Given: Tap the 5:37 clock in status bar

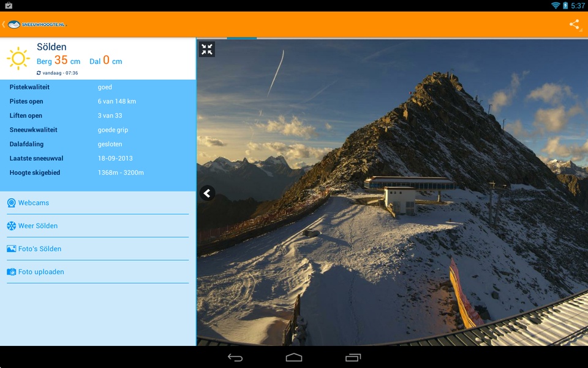Looking at the screenshot, I should [x=578, y=6].
